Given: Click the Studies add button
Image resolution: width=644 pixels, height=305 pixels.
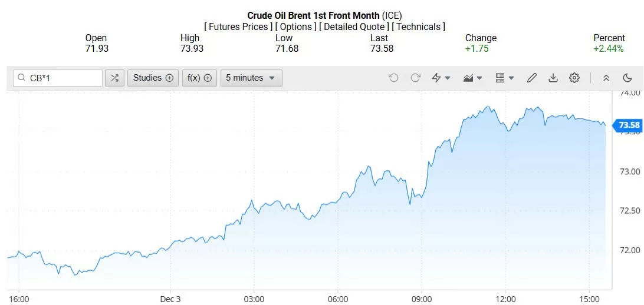Looking at the screenshot, I should pyautogui.click(x=153, y=78).
